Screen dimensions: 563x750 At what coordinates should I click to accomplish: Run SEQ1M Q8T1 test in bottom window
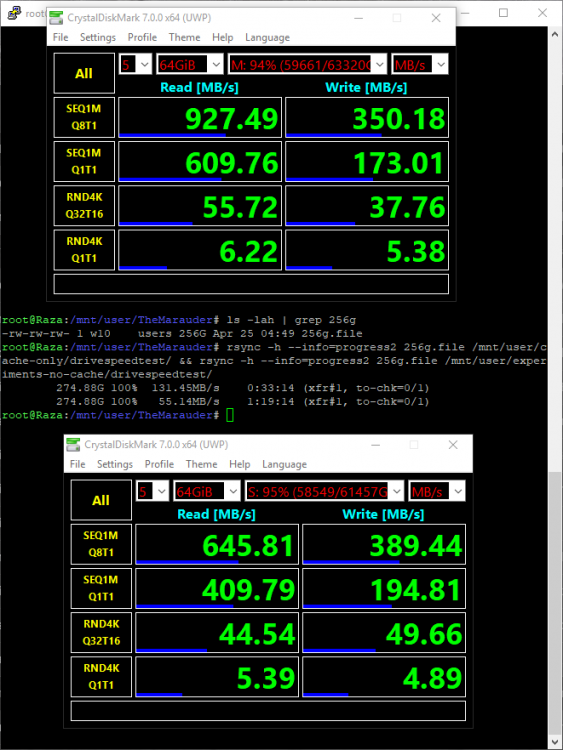click(x=101, y=544)
